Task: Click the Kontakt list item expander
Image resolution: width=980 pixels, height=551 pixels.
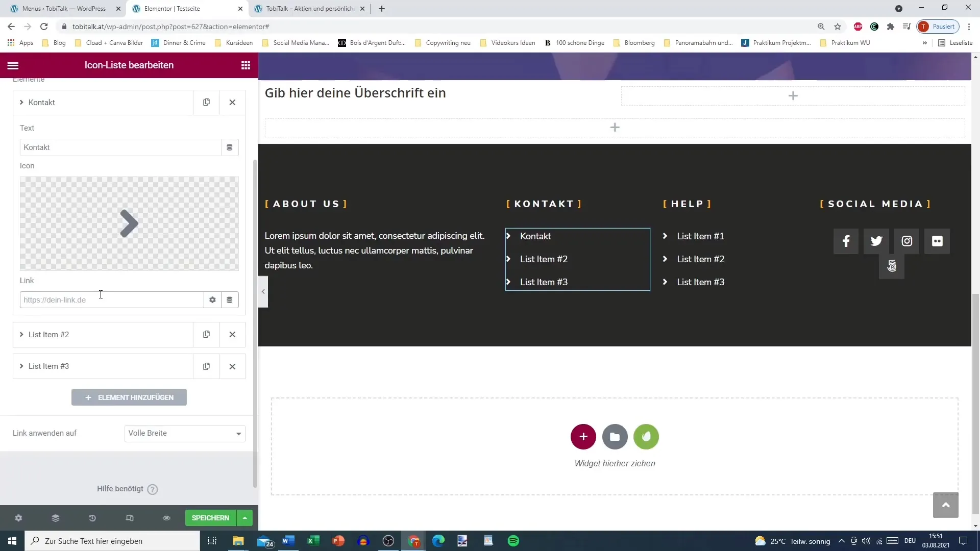Action: pyautogui.click(x=21, y=102)
